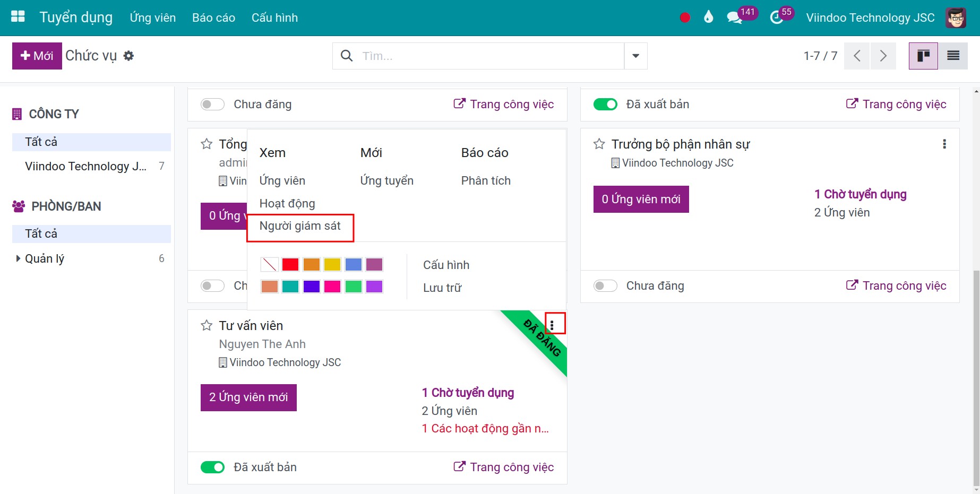Image resolution: width=980 pixels, height=494 pixels.
Task: Toggle top-right Đã xuất bản switch off
Action: click(605, 104)
